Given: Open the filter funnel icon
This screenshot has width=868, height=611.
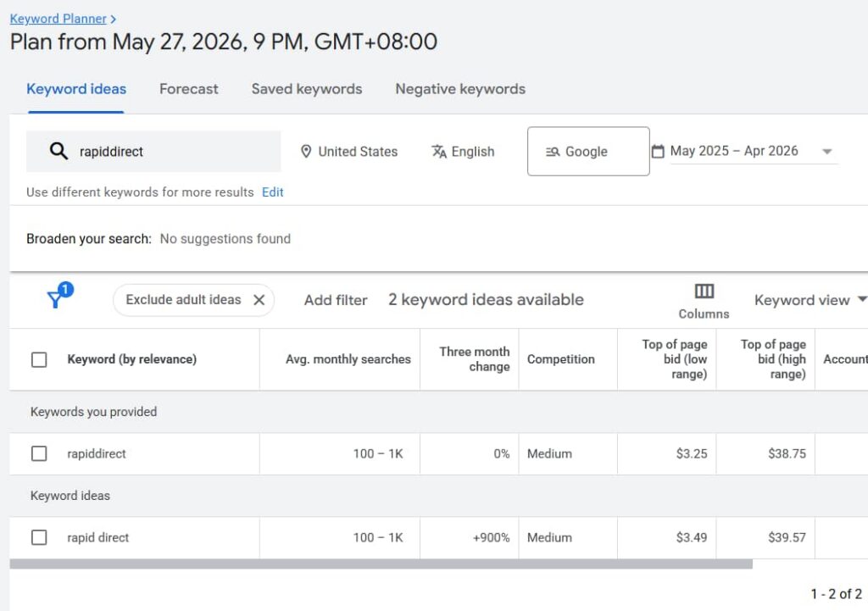Looking at the screenshot, I should tap(55, 299).
